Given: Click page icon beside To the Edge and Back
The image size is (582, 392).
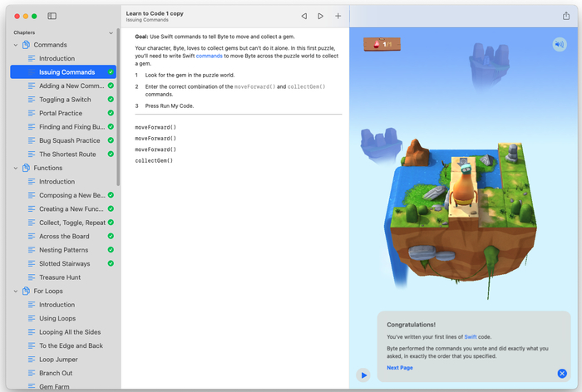Looking at the screenshot, I should pyautogui.click(x=32, y=345).
